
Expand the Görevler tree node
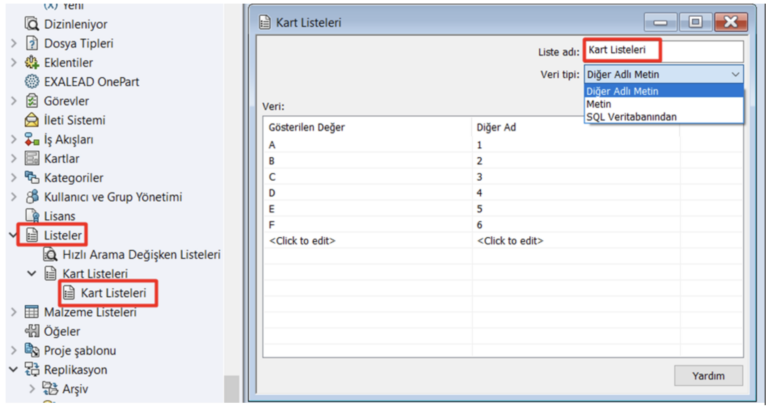[x=13, y=101]
